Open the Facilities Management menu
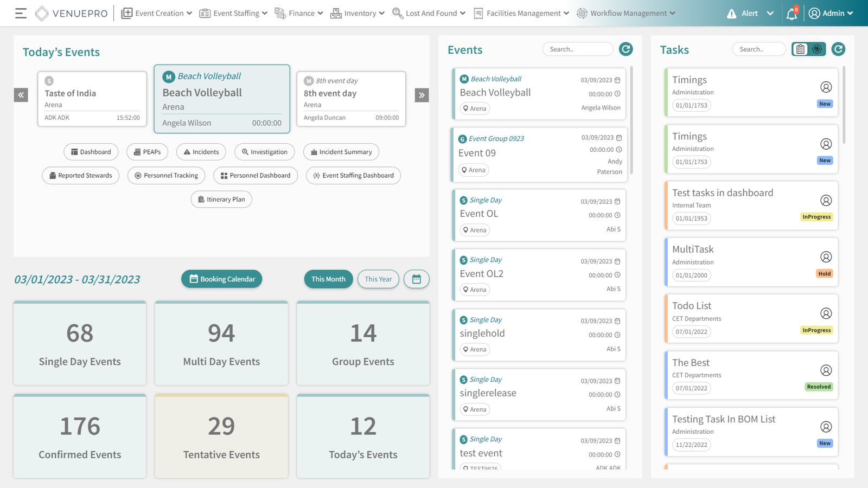 [521, 14]
